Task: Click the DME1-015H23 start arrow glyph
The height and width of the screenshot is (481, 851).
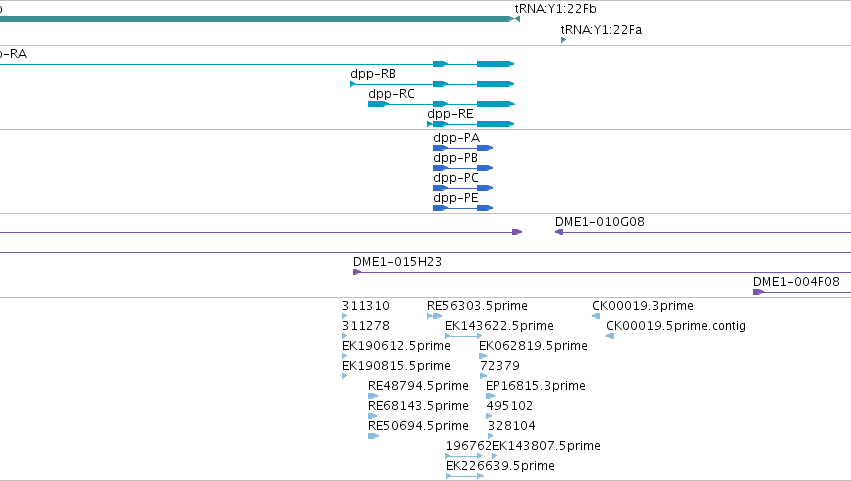Action: coord(357,272)
